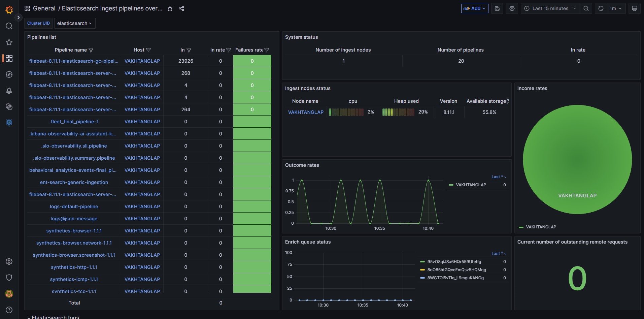The height and width of the screenshot is (319, 644).
Task: Open the logs-default-pipeline link
Action: pos(74,206)
